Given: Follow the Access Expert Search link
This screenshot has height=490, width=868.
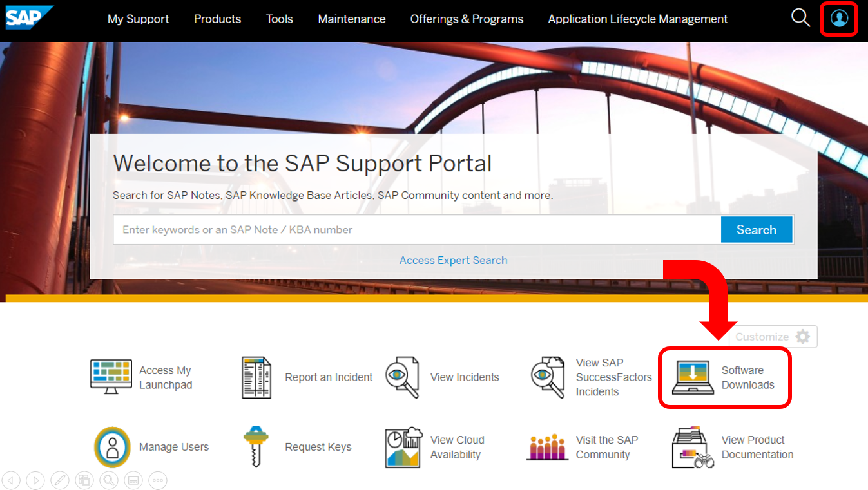Looking at the screenshot, I should [x=453, y=260].
